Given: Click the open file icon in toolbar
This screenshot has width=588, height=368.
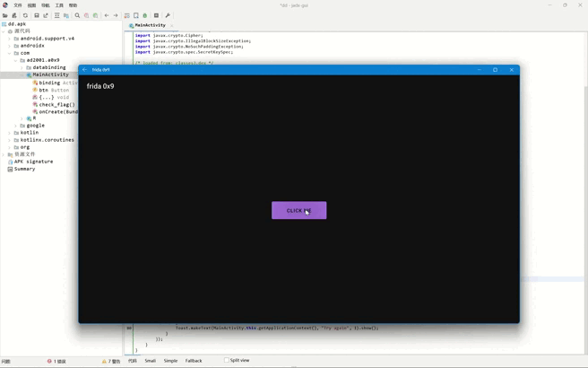Looking at the screenshot, I should tap(5, 15).
